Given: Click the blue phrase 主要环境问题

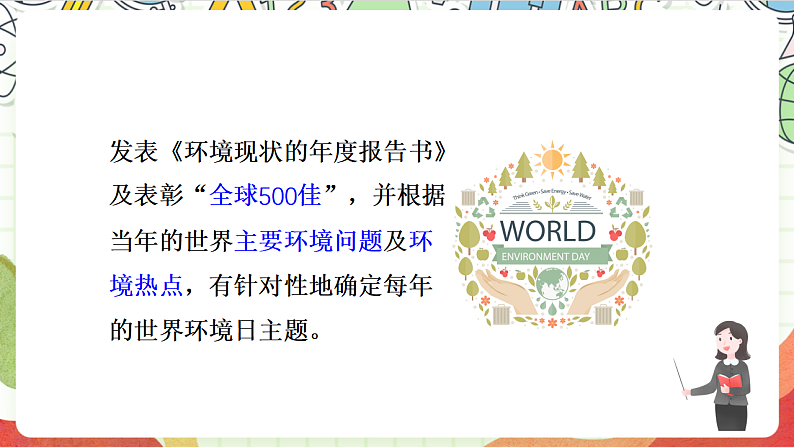Looking at the screenshot, I should 308,240.
